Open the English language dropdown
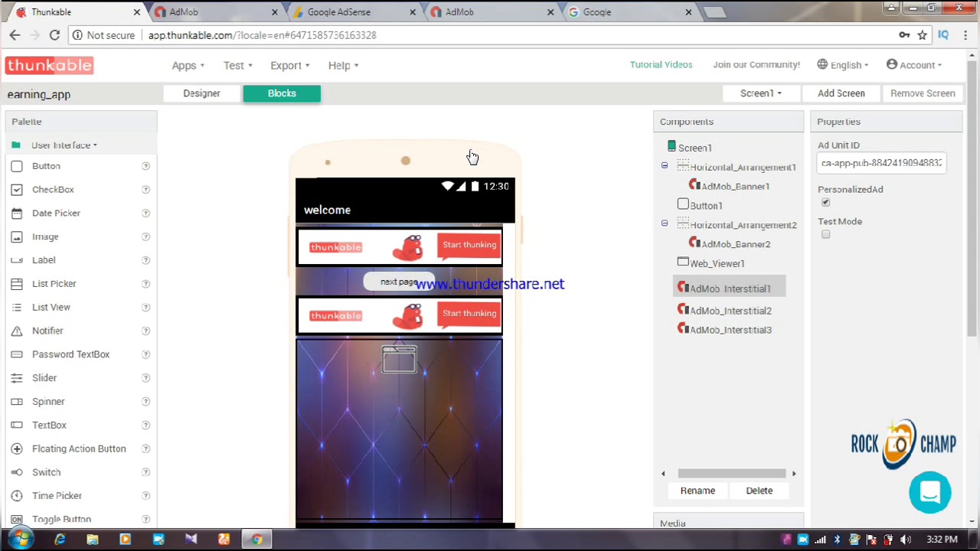 [x=843, y=65]
